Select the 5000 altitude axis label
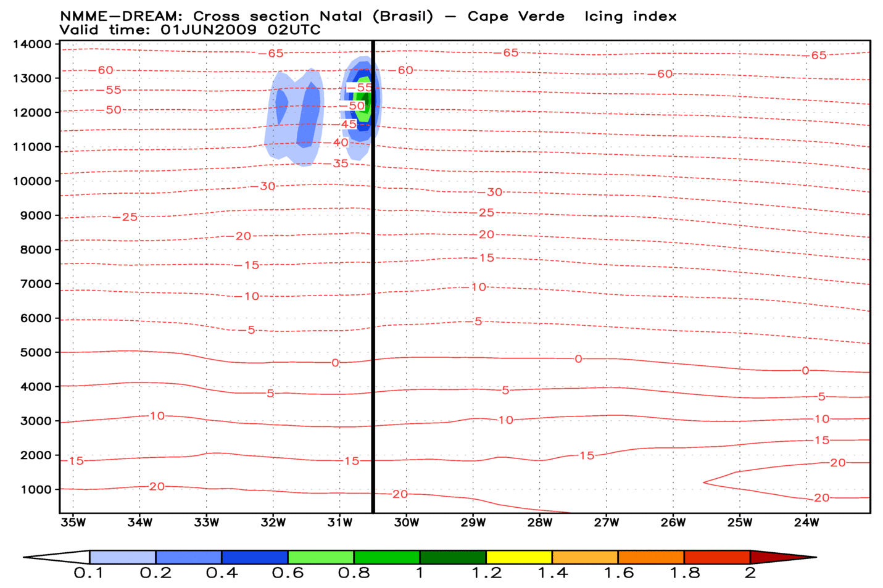 click(x=36, y=352)
